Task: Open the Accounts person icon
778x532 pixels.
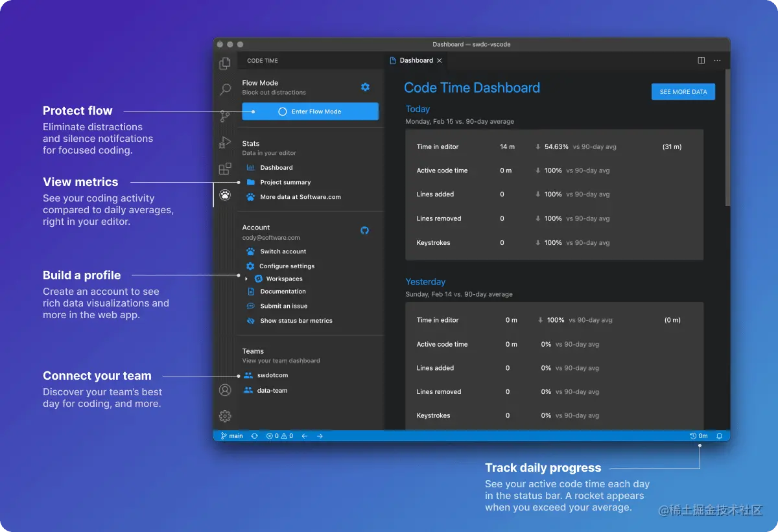Action: click(x=225, y=390)
